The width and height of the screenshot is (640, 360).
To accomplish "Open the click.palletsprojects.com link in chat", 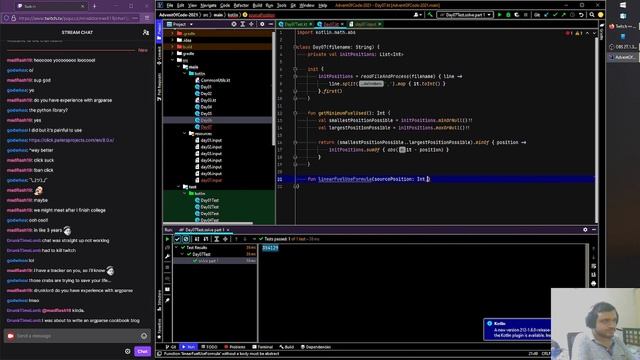I will click(71, 140).
